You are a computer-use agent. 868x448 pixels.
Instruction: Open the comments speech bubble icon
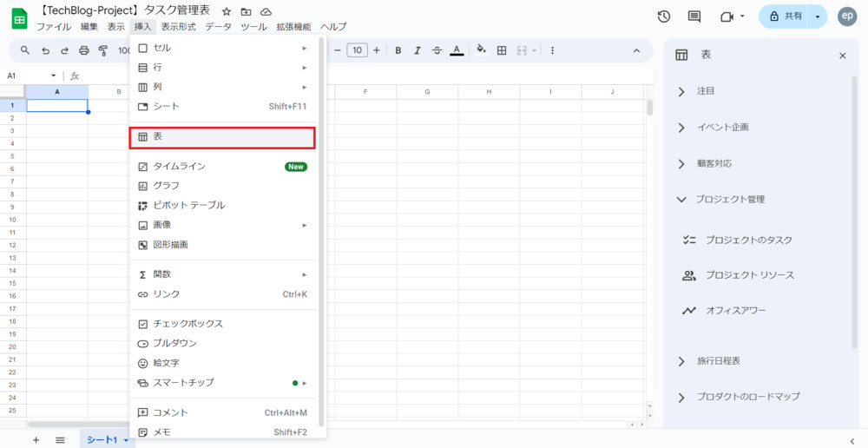[694, 16]
